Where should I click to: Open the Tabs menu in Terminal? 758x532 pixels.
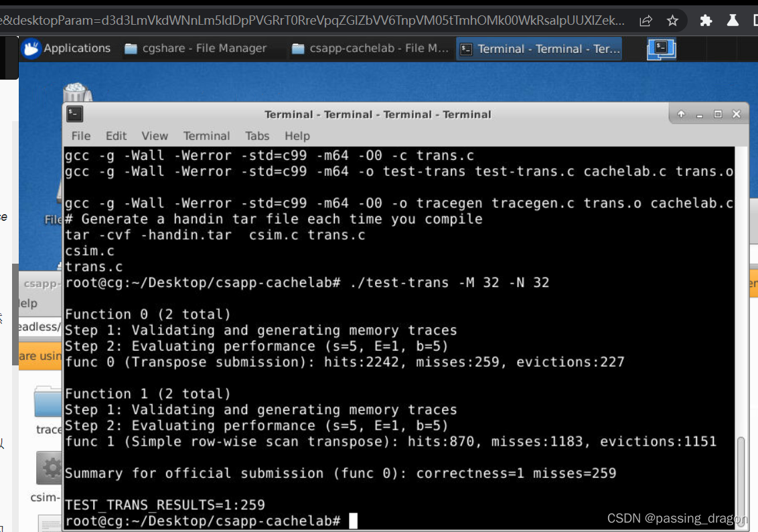coord(257,136)
